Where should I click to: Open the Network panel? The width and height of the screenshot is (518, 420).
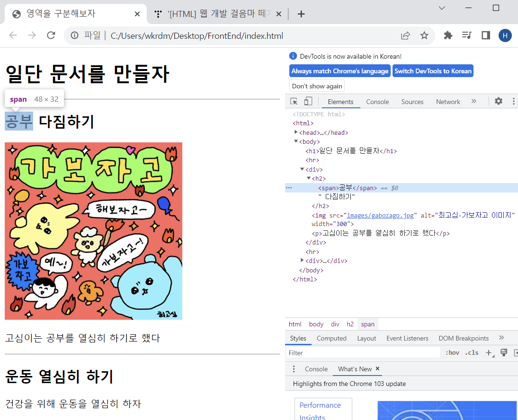[448, 102]
